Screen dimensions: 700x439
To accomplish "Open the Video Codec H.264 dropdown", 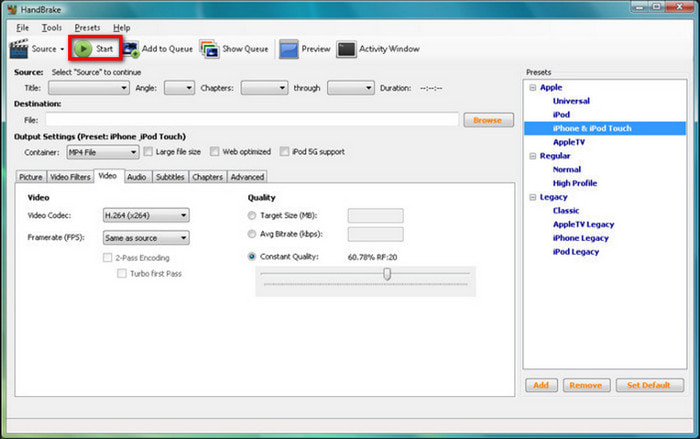I will (x=146, y=215).
